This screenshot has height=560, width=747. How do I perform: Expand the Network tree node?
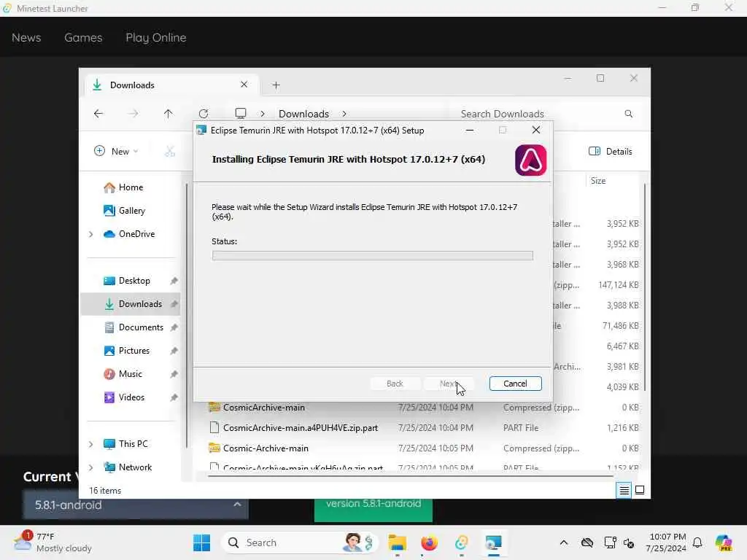click(x=91, y=467)
